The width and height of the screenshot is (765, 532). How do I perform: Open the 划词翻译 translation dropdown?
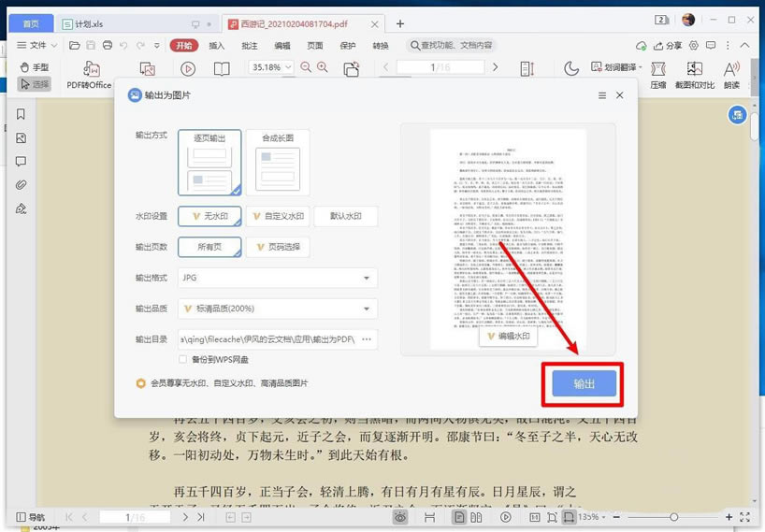(616, 67)
